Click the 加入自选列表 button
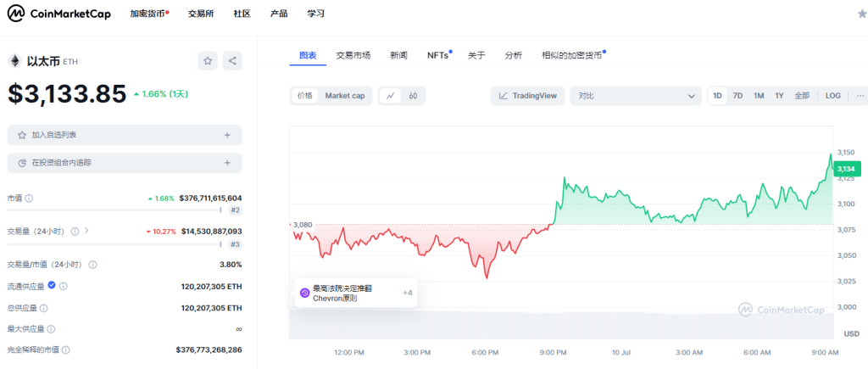 125,135
